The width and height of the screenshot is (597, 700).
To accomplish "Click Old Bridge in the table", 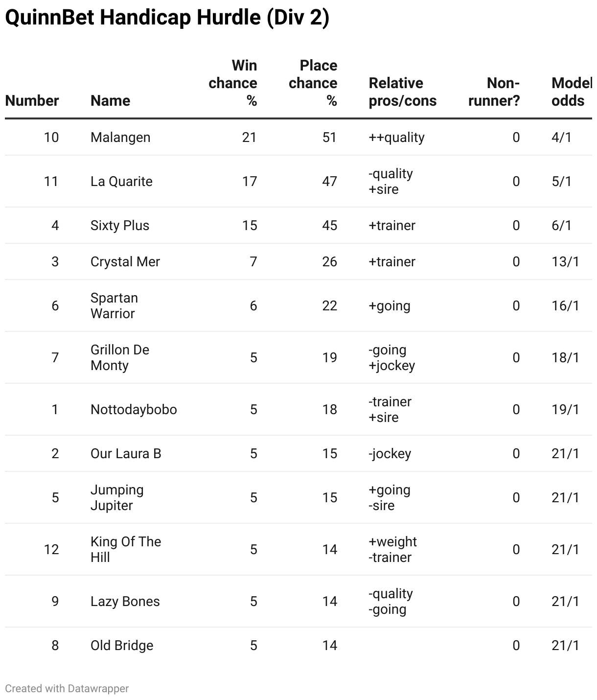I will pyautogui.click(x=122, y=645).
